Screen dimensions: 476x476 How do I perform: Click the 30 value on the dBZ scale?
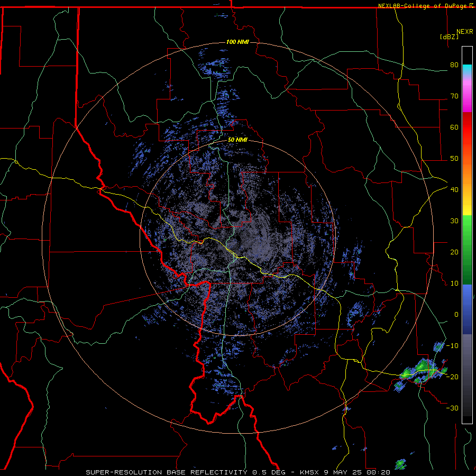454,221
